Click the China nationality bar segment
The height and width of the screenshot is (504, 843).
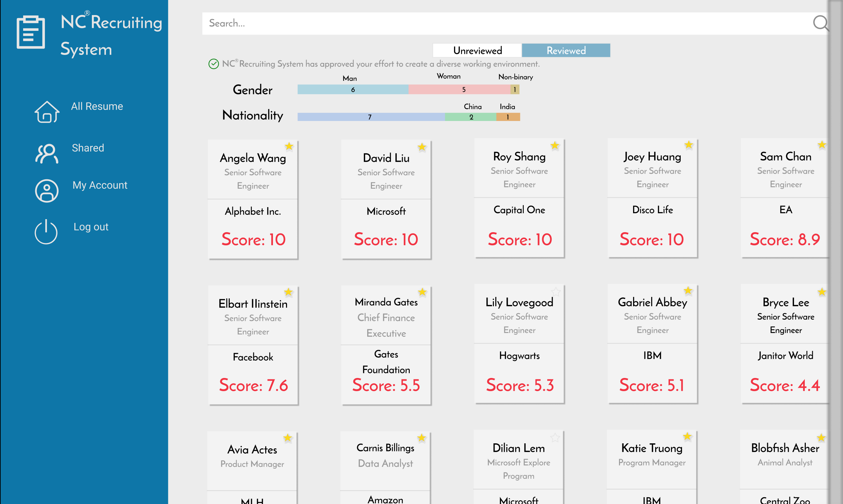[470, 117]
